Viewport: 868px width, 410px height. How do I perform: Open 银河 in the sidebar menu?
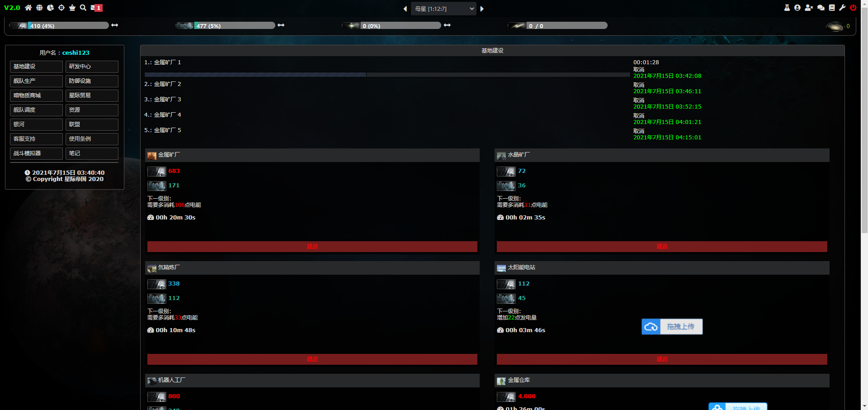point(36,124)
